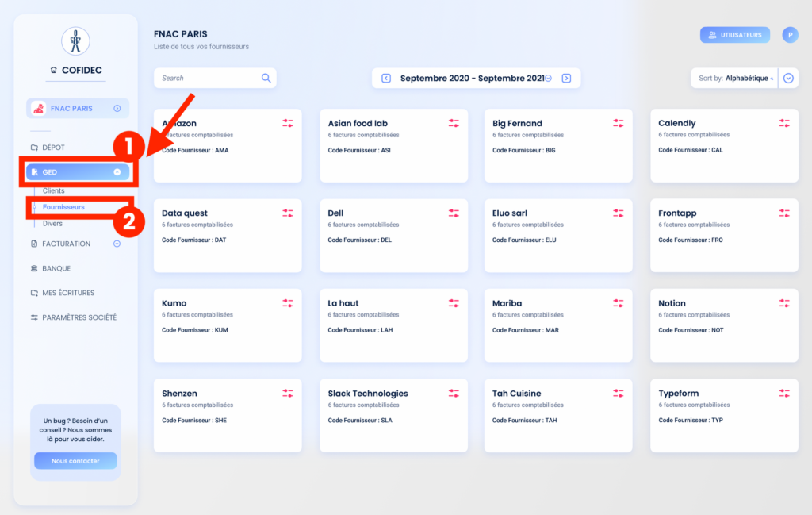The height and width of the screenshot is (515, 812).
Task: Click the Dépôt folder icon
Action: 34,148
